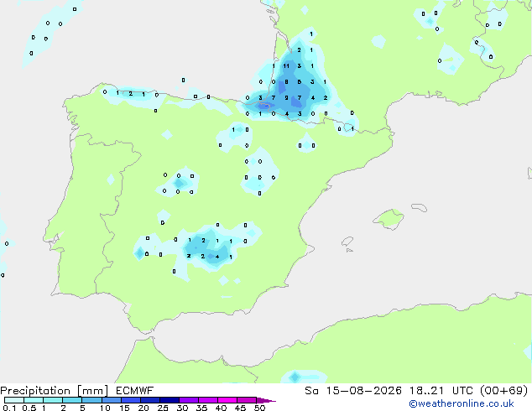Click the legend label '0.5'
Image resolution: width=532 pixels, height=411 pixels.
29,408
